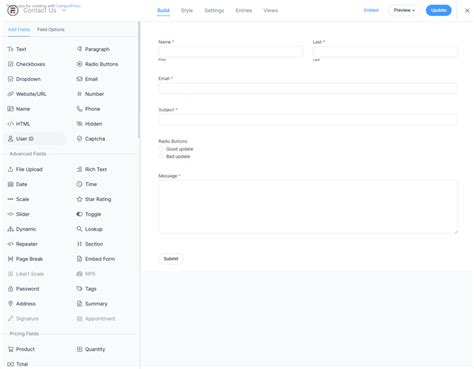The width and height of the screenshot is (474, 369).
Task: Add a Password field
Action: [23, 289]
